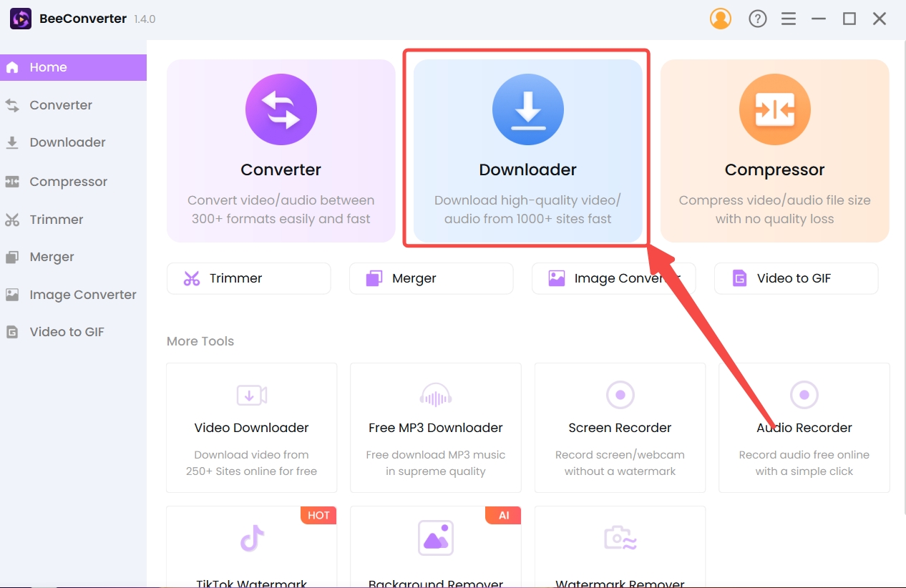Open the hamburger menu in title bar
The image size is (906, 588).
(789, 19)
